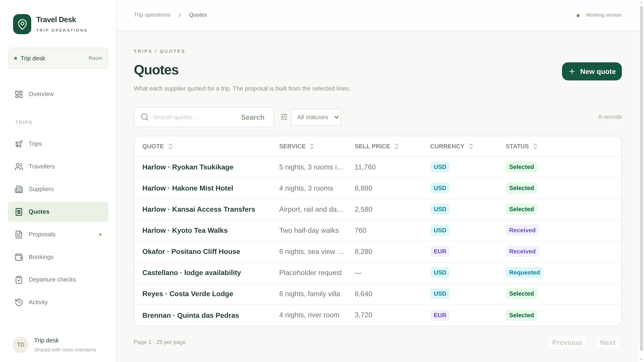Click EUR badge on Positano Cliff House row

(x=440, y=251)
